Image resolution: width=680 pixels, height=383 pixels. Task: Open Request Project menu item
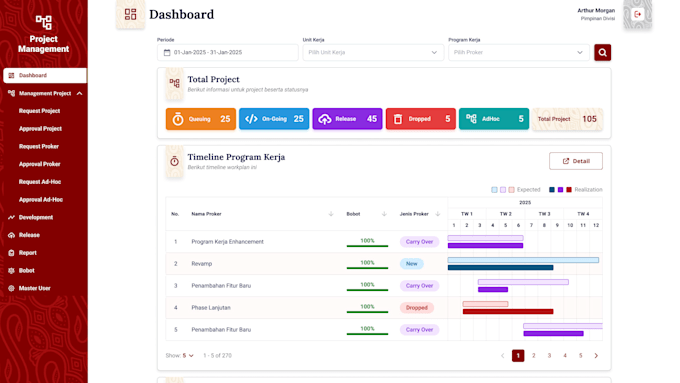39,111
